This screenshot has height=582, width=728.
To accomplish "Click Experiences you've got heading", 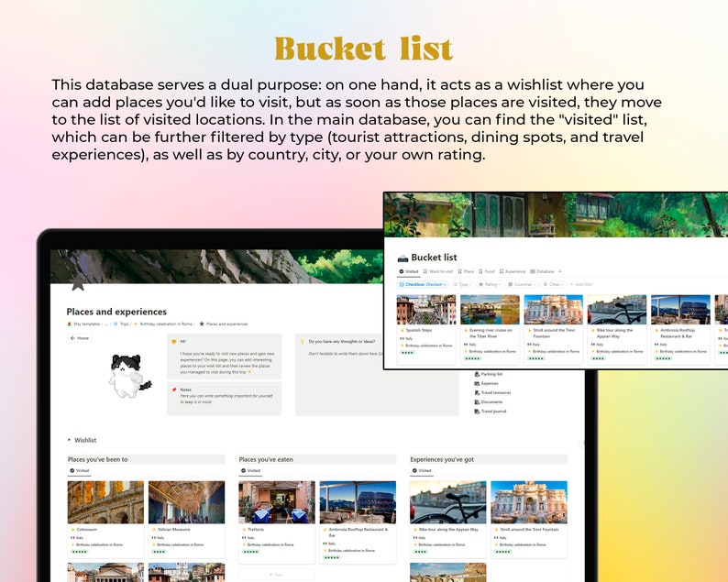I will (442, 459).
